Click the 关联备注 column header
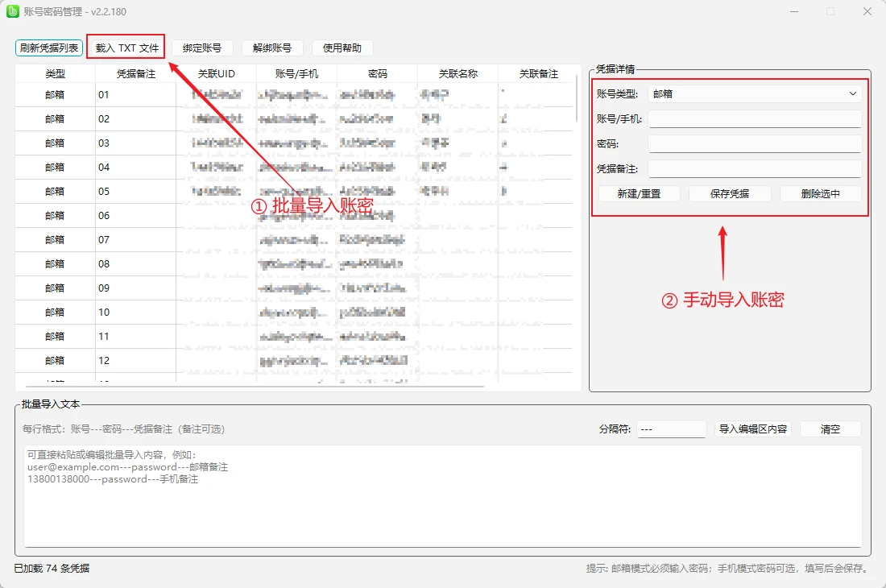Viewport: 886px width, 588px height. pos(539,74)
